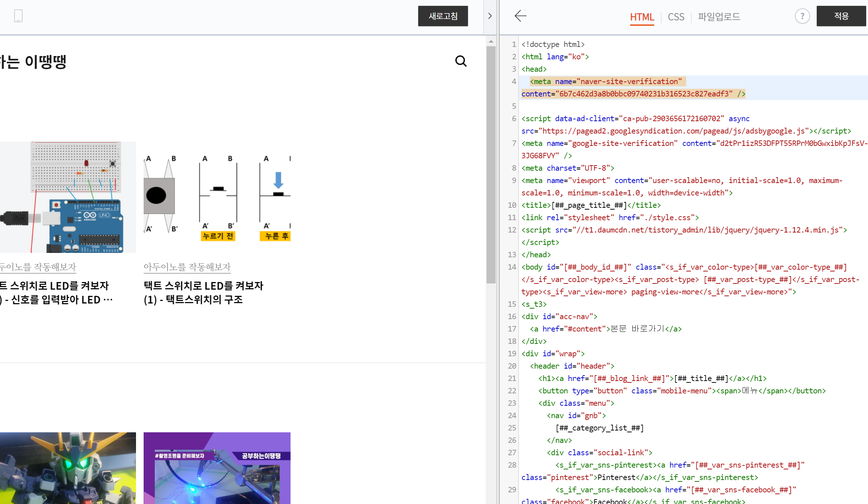Screen dimensions: 868x504
Task: Click the back arrow icon
Action: (520, 16)
